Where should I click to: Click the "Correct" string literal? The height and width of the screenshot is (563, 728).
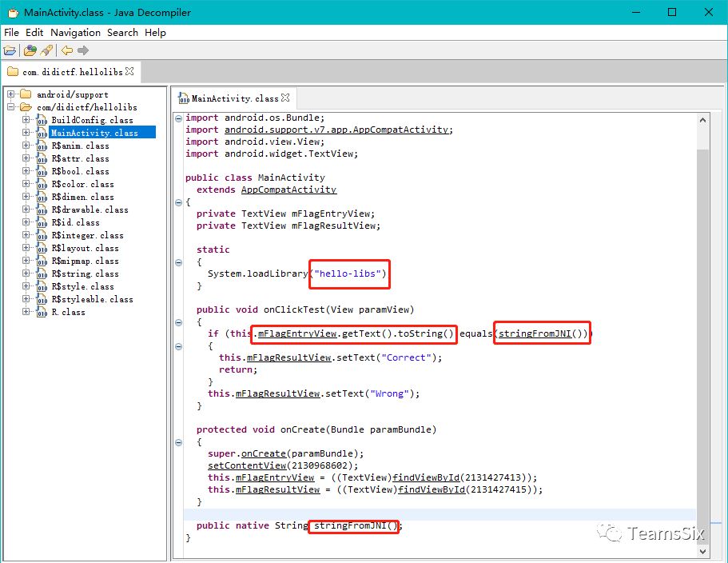point(406,357)
